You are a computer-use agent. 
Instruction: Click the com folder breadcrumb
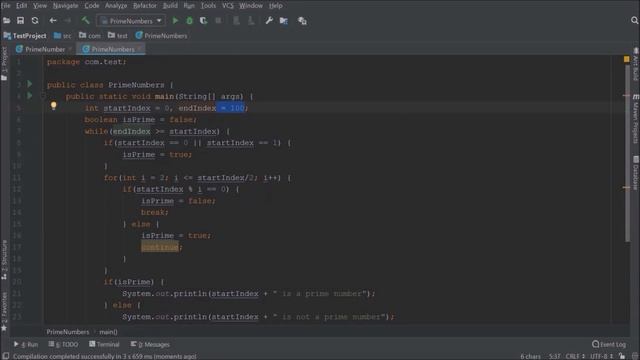90,36
